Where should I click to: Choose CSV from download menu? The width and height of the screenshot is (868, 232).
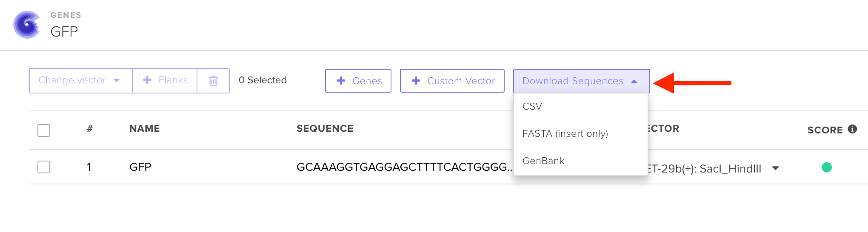coord(532,106)
